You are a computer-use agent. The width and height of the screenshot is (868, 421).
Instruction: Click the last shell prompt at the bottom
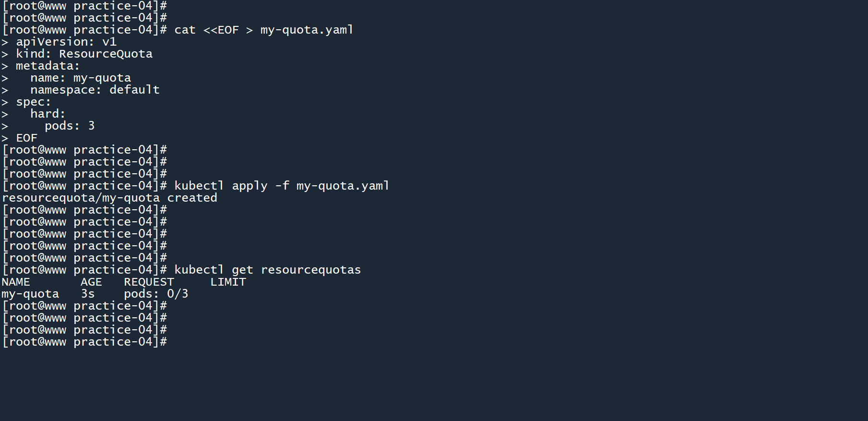tap(84, 342)
